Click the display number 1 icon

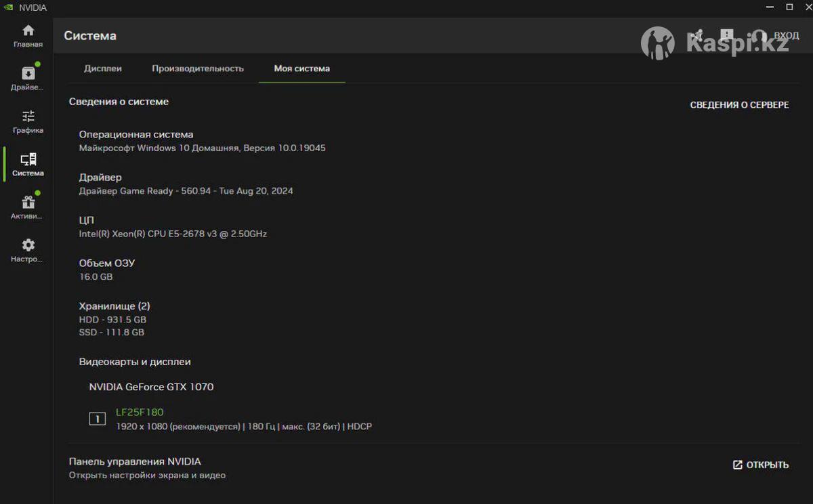click(98, 419)
